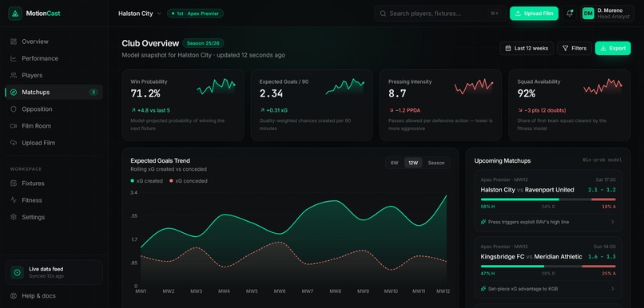Select Matchups in the sidebar
This screenshot has height=308, width=644.
[x=54, y=93]
